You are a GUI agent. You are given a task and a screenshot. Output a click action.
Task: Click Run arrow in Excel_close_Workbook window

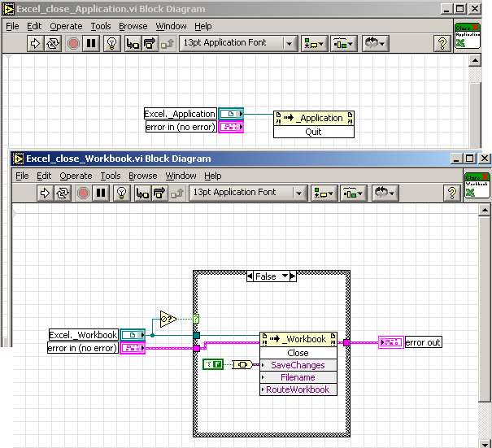coord(45,193)
